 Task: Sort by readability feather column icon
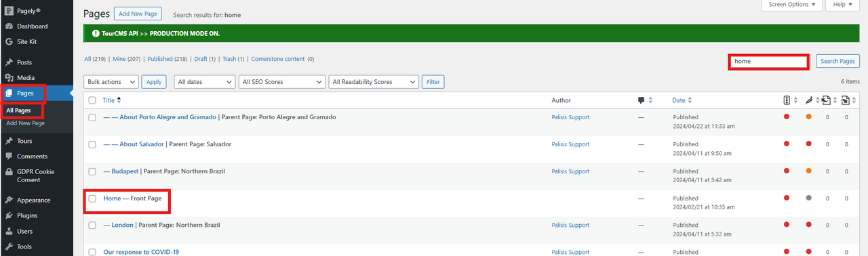pos(808,100)
